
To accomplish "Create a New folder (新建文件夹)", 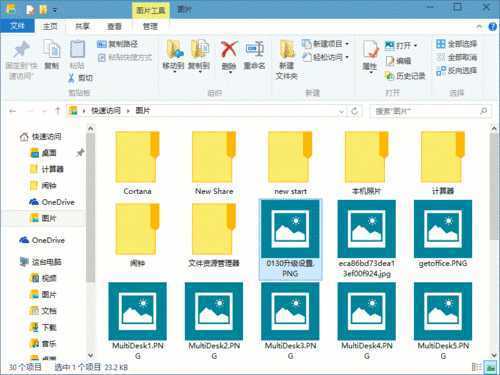I will (287, 60).
